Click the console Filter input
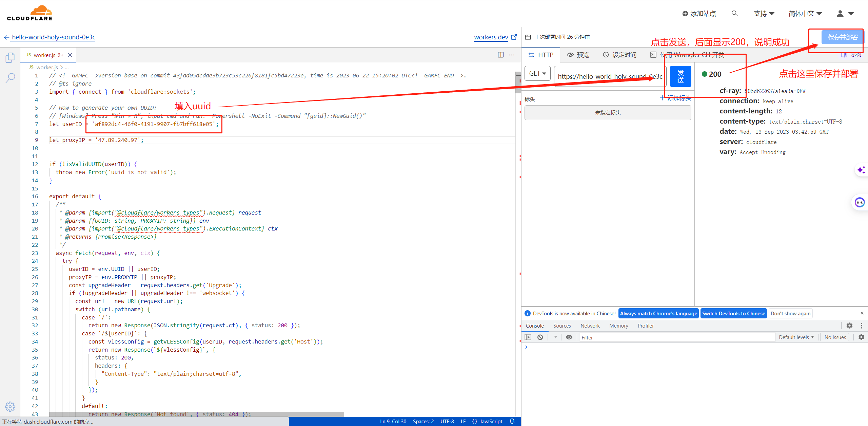Viewport: 868px width, 426px height. [x=677, y=337]
